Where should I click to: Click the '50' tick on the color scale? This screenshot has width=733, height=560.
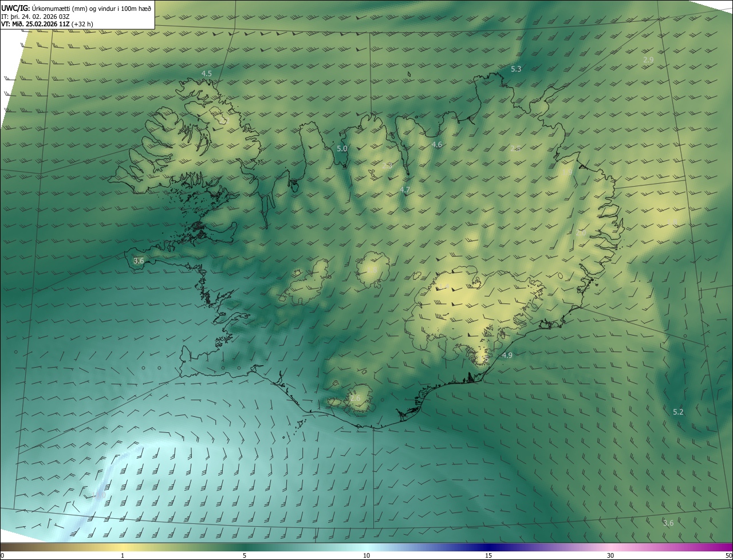pos(728,555)
